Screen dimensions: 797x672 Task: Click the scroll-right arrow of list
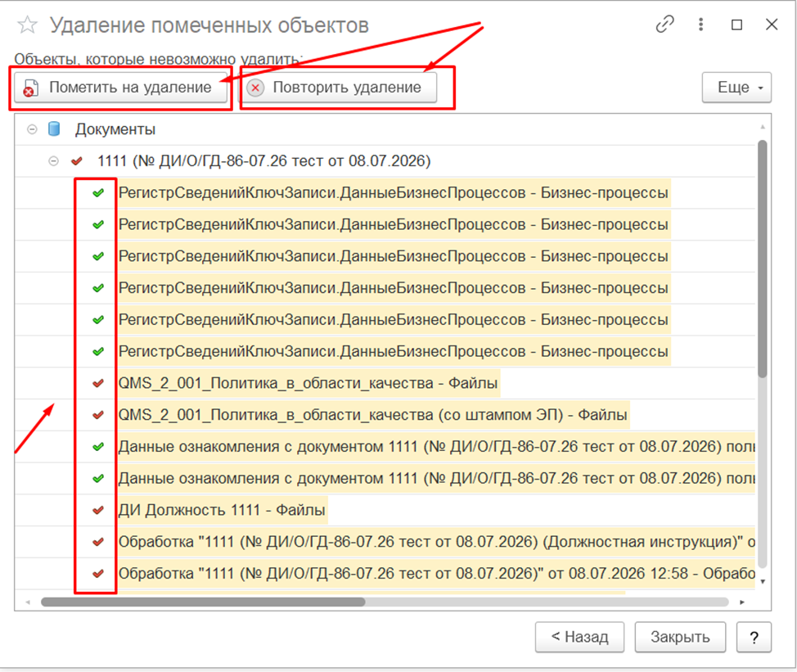click(x=742, y=602)
